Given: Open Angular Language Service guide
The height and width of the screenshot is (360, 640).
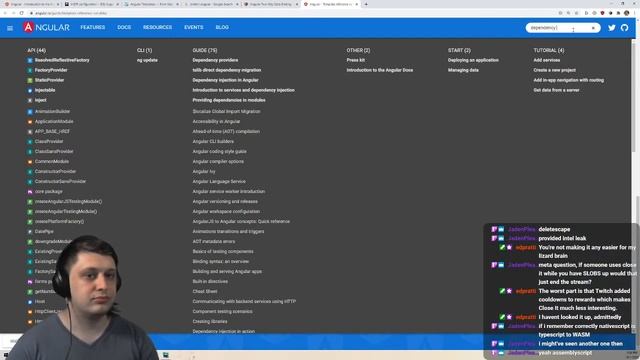Looking at the screenshot, I should tap(219, 182).
